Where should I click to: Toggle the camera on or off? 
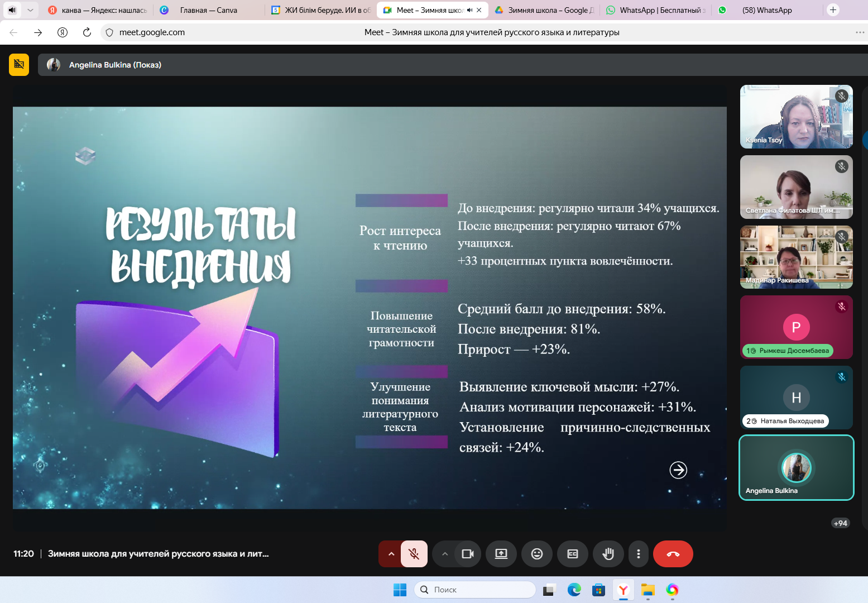(x=467, y=554)
